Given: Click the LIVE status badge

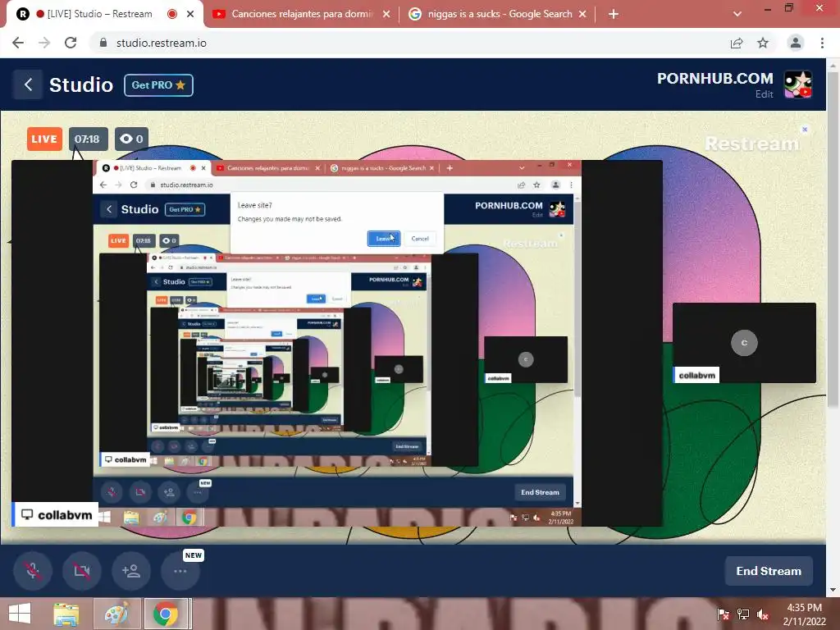Looking at the screenshot, I should (x=44, y=139).
